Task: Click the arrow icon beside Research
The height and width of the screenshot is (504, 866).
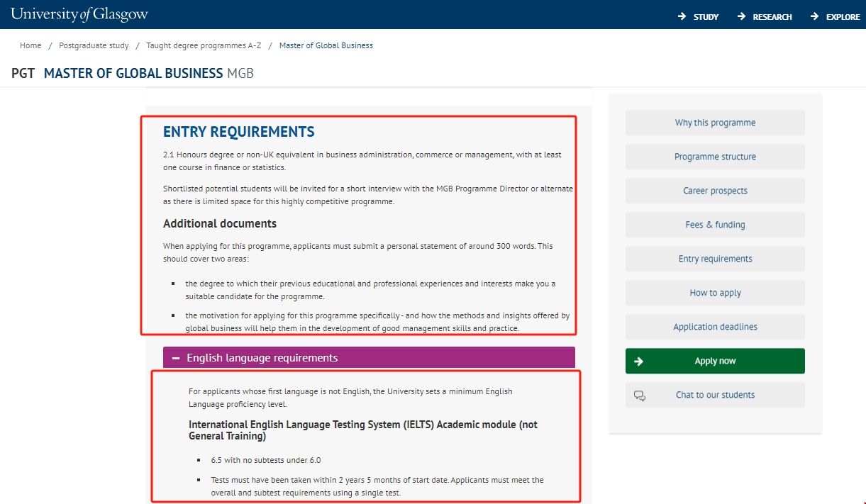Action: (x=741, y=16)
